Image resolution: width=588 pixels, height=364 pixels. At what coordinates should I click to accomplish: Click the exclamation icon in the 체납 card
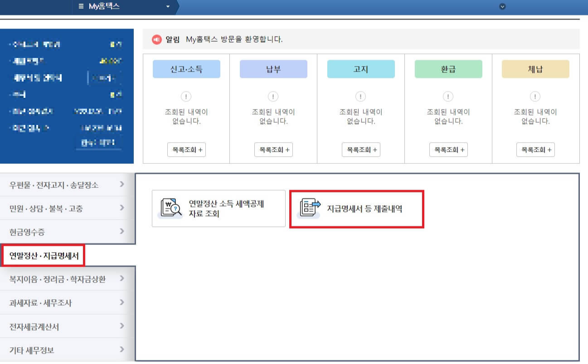535,96
